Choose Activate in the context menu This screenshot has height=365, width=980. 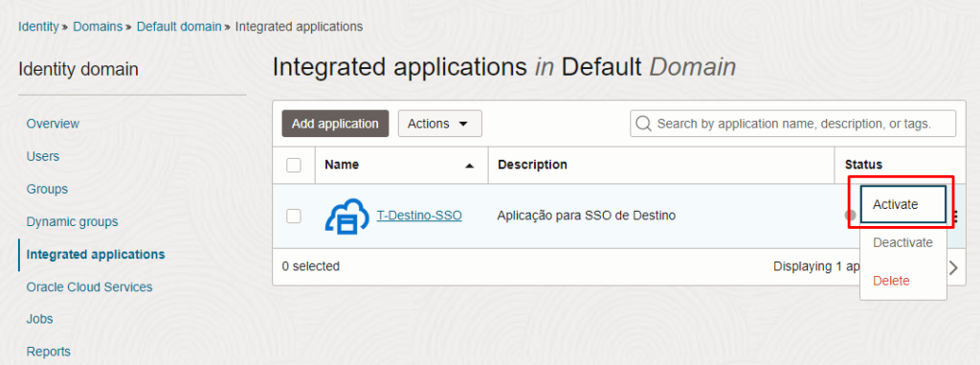903,204
